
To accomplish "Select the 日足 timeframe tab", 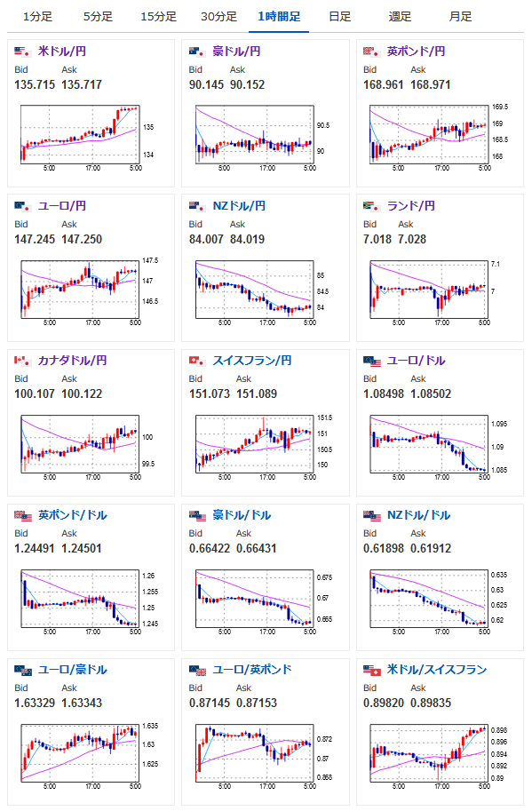I will (x=339, y=17).
